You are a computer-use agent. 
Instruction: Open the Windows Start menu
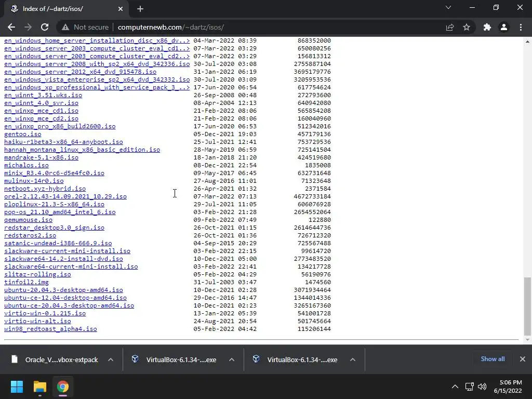17,387
